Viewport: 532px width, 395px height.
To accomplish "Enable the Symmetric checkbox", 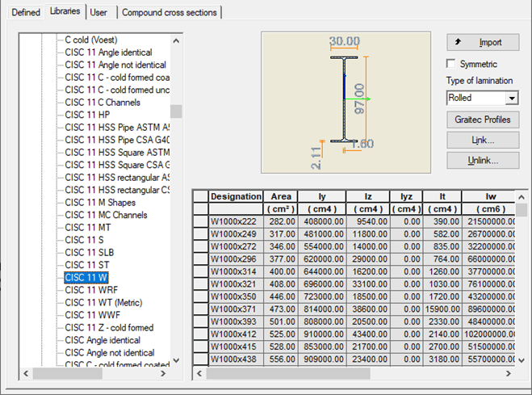I will pyautogui.click(x=452, y=64).
